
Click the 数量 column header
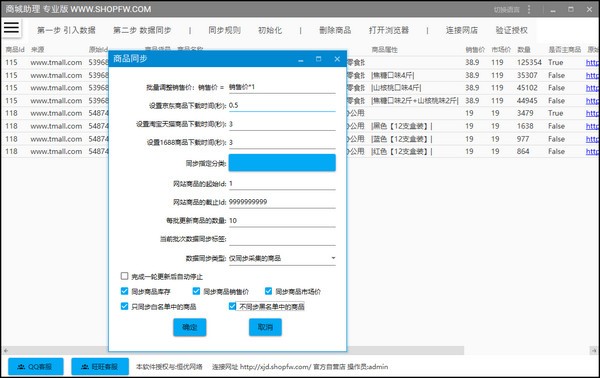click(523, 50)
